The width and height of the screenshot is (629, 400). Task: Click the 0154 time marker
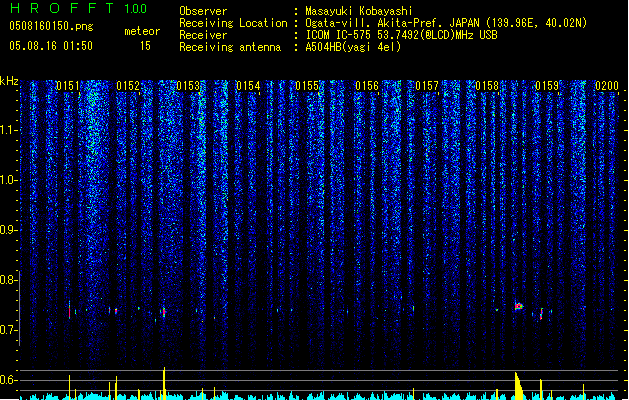pyautogui.click(x=248, y=86)
